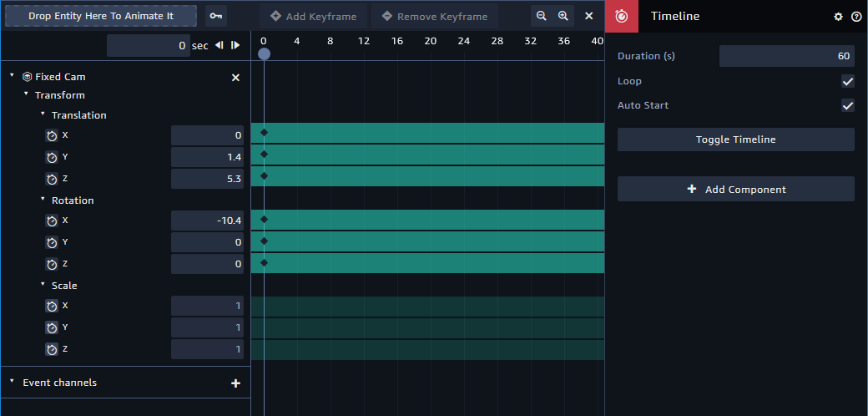Viewport: 868px width, 416px height.
Task: Zoom out the timeline with the magnifier minus
Action: (542, 16)
